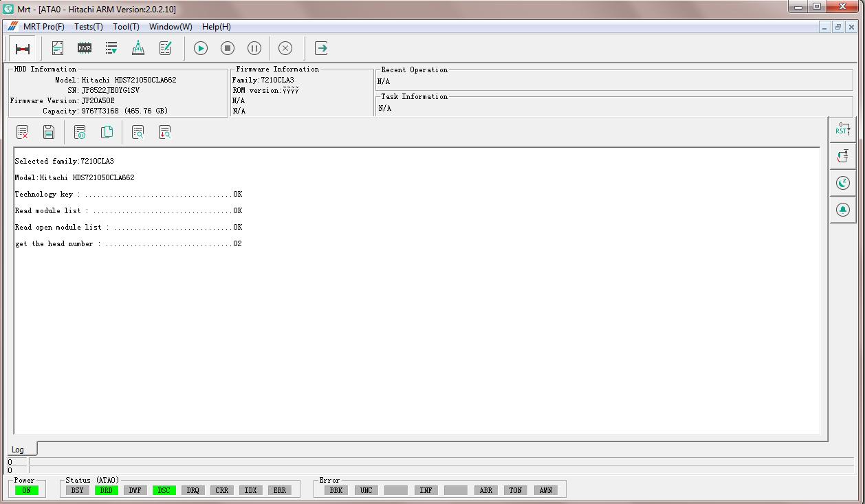Pause the log with the pause-page icon
This screenshot has height=504, width=865.
pyautogui.click(x=80, y=132)
